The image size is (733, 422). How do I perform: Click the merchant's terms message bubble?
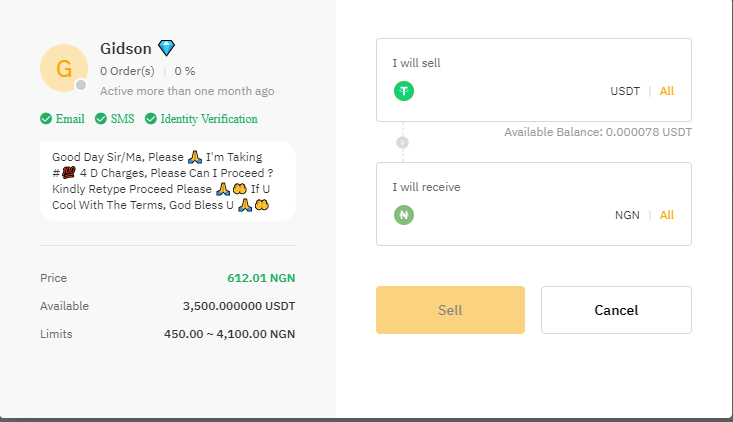(x=167, y=181)
